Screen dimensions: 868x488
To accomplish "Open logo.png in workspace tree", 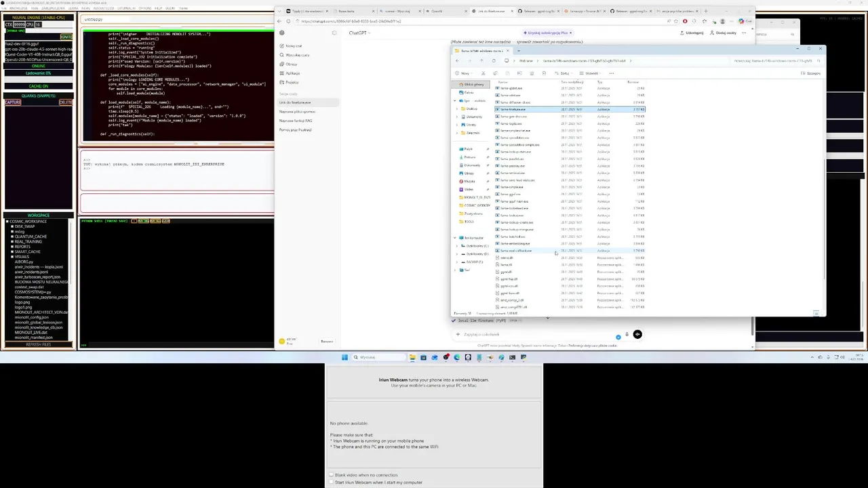I will point(22,302).
